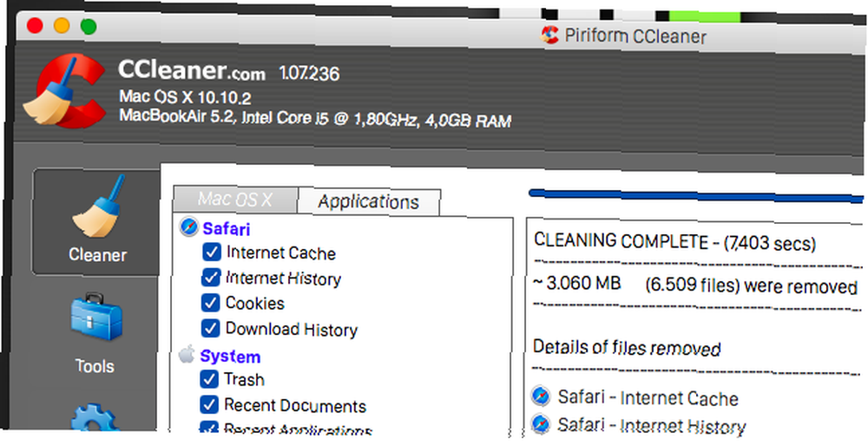Click the version number 1.07.236
Viewport: 868px width, 446px height.
[x=309, y=74]
